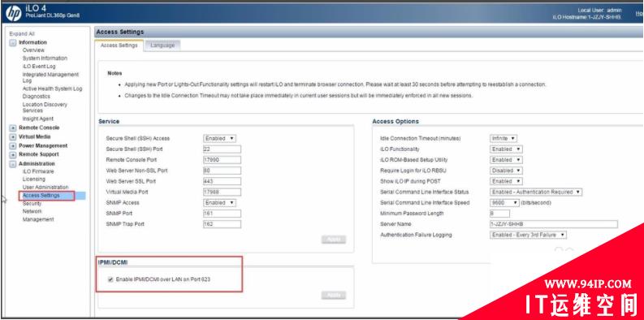The height and width of the screenshot is (320, 644).
Task: Expand the Remote Support section
Action: pyautogui.click(x=13, y=154)
